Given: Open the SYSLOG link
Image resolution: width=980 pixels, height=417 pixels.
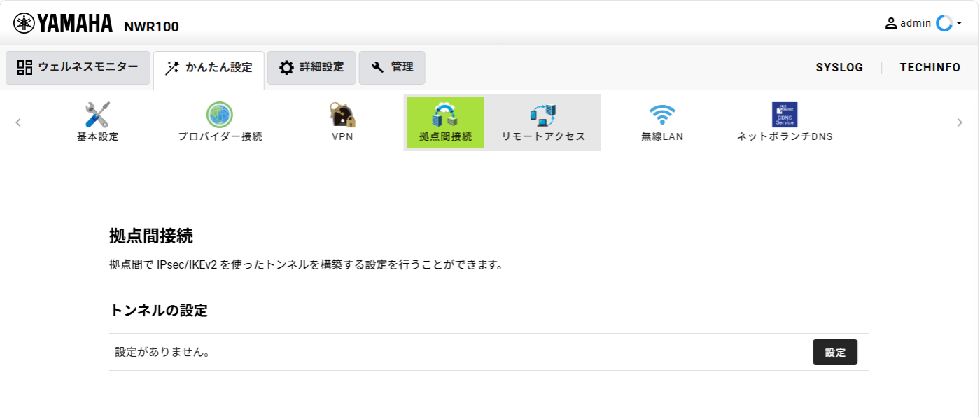Looking at the screenshot, I should click(x=839, y=68).
